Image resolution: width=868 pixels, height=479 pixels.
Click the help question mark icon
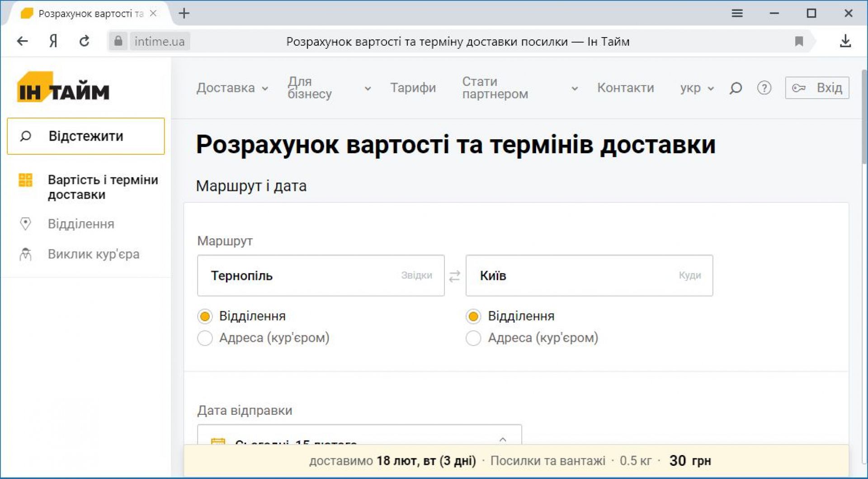click(x=764, y=88)
